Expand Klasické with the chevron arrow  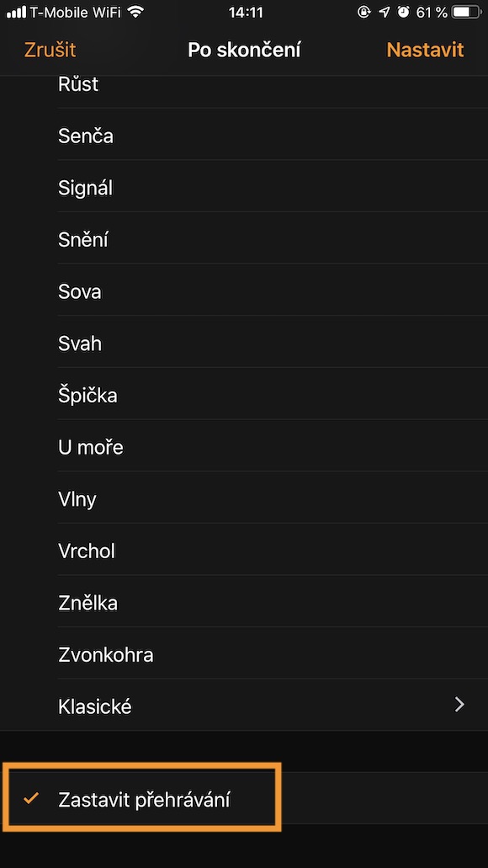(459, 704)
